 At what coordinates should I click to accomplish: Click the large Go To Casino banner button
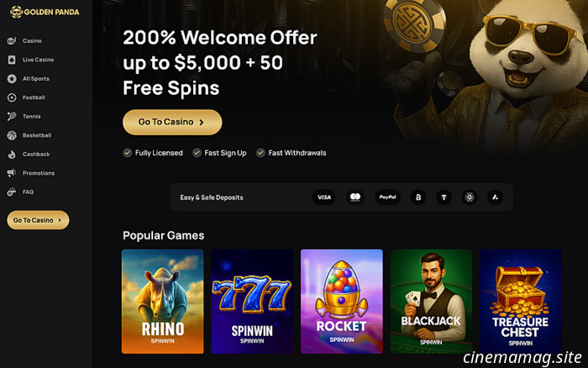172,123
